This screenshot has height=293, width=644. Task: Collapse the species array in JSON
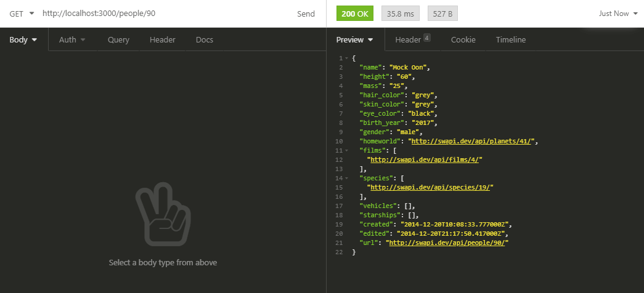347,179
